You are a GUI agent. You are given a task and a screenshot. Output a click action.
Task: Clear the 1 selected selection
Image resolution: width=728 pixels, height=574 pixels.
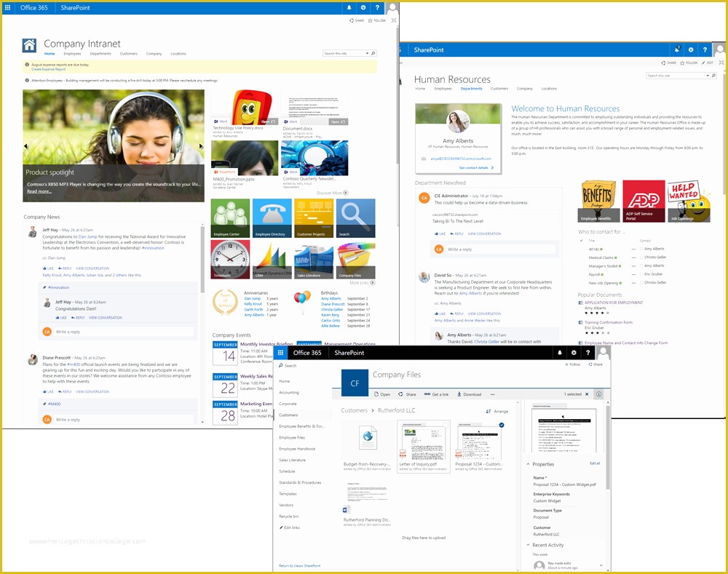587,394
